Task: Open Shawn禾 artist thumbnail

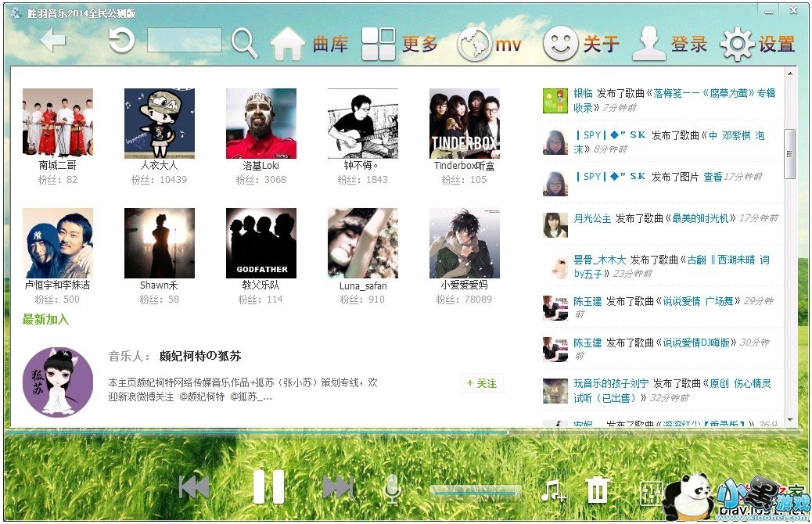Action: pos(160,243)
